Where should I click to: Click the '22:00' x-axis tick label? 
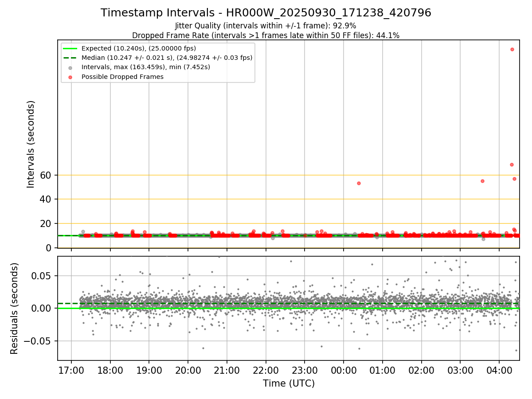[x=266, y=370]
